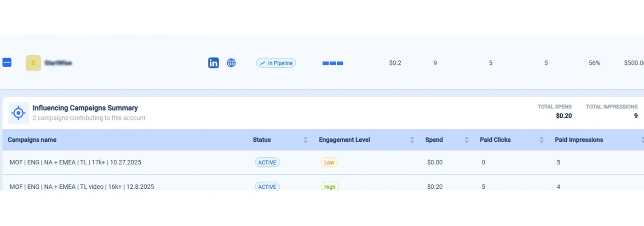Collapse the StartWise account row

7,63
